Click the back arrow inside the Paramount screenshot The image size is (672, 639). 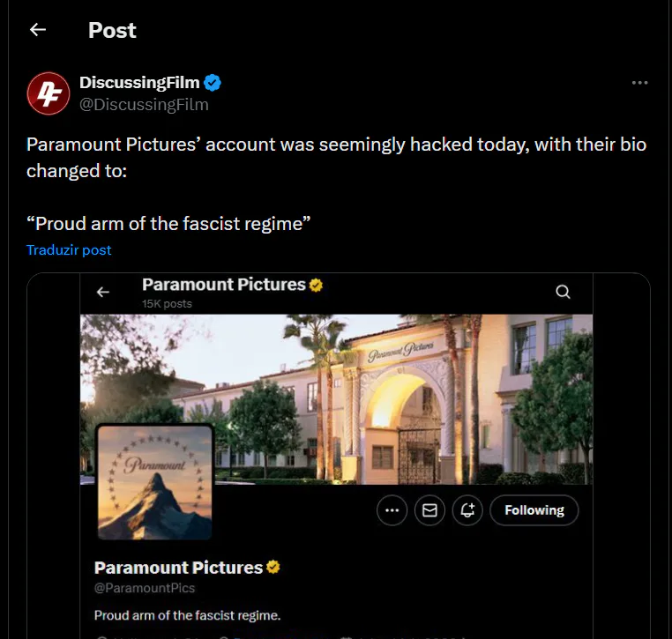[x=103, y=292]
